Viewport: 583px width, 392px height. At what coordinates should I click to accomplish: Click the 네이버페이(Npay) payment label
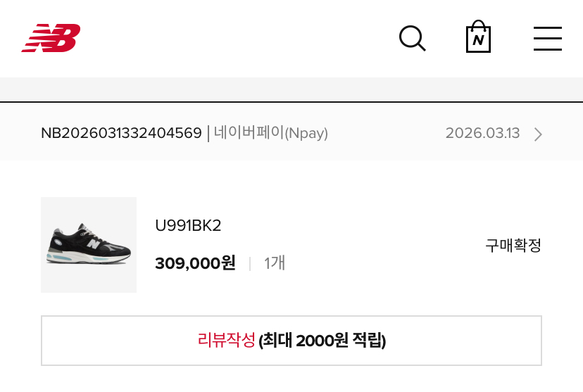click(271, 133)
